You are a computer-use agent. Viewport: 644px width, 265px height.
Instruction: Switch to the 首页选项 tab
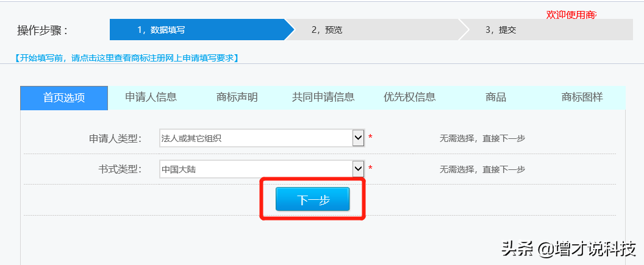(x=64, y=98)
